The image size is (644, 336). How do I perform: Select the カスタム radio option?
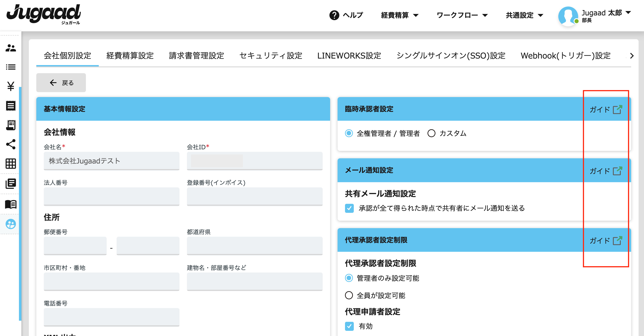tap(431, 133)
